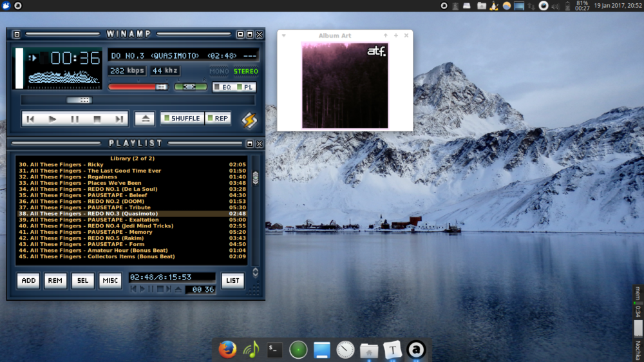Click the penguin icon in top panel
The height and width of the screenshot is (362, 644).
(x=494, y=6)
